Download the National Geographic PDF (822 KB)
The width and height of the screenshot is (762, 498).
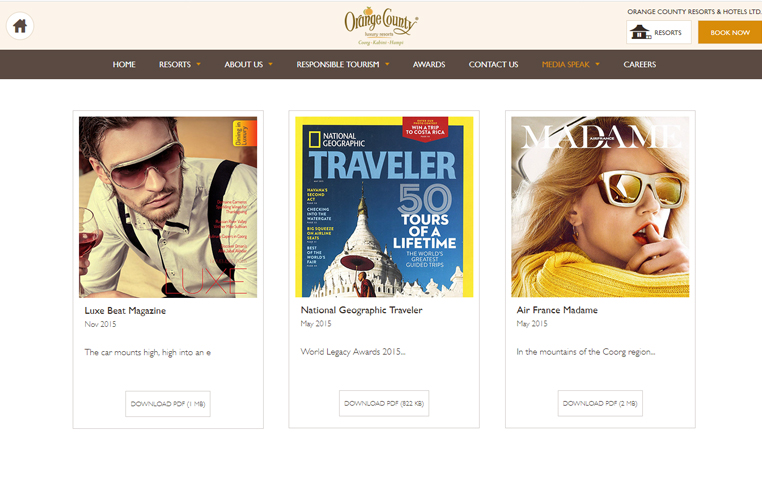(384, 403)
